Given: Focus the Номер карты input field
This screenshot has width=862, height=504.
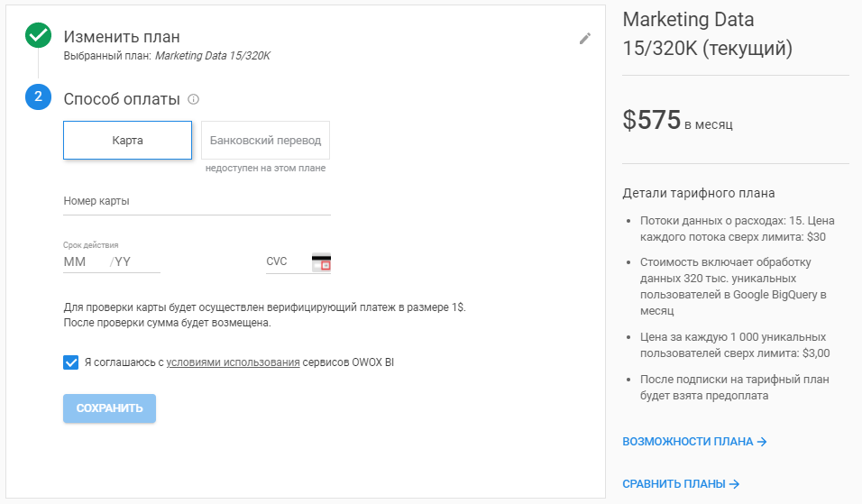Looking at the screenshot, I should click(197, 201).
